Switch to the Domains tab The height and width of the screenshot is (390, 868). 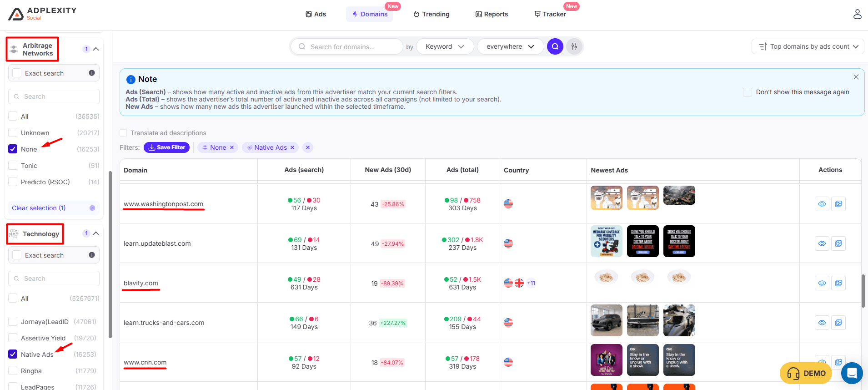[370, 14]
